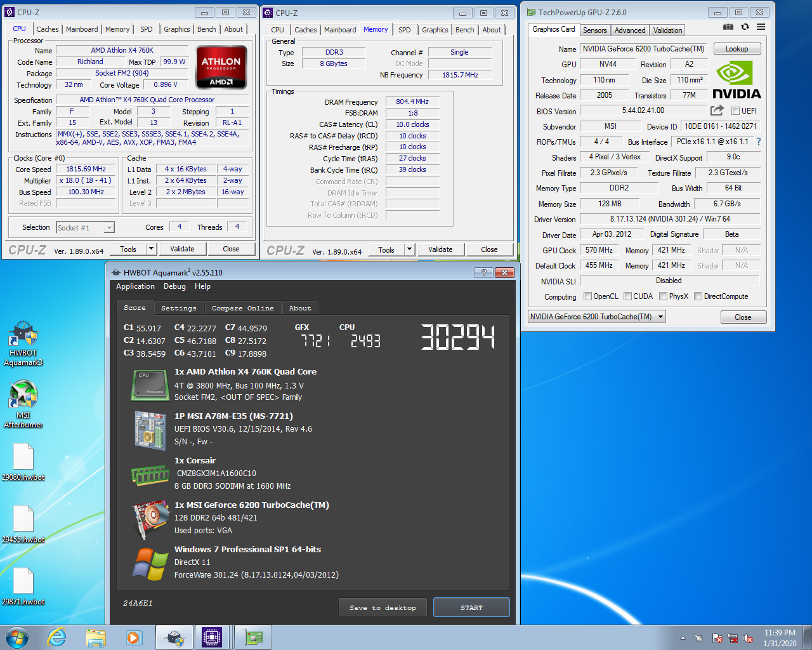Show hidden tray icons arrow

click(x=683, y=638)
